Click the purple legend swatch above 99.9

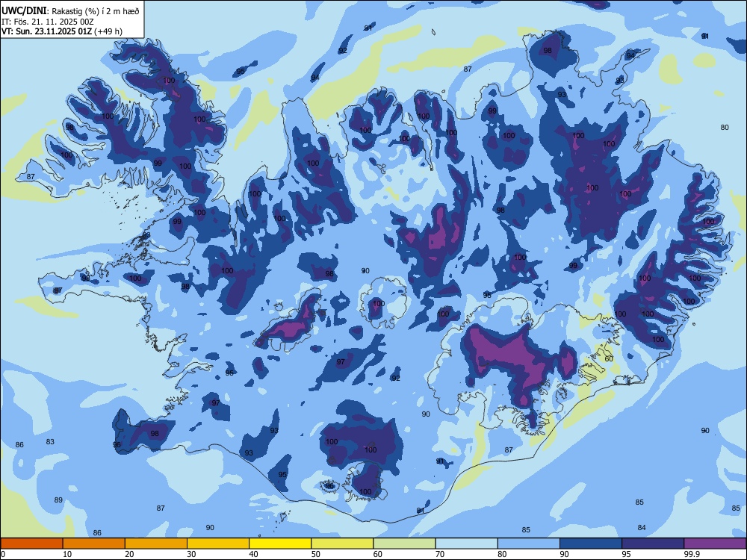click(x=715, y=544)
